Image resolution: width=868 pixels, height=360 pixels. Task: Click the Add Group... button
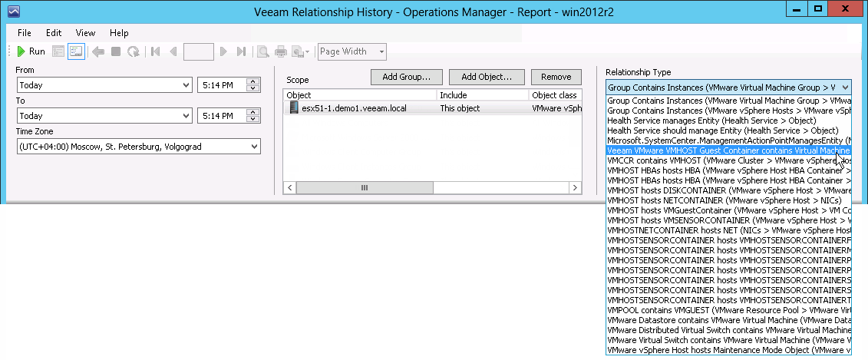pos(407,77)
